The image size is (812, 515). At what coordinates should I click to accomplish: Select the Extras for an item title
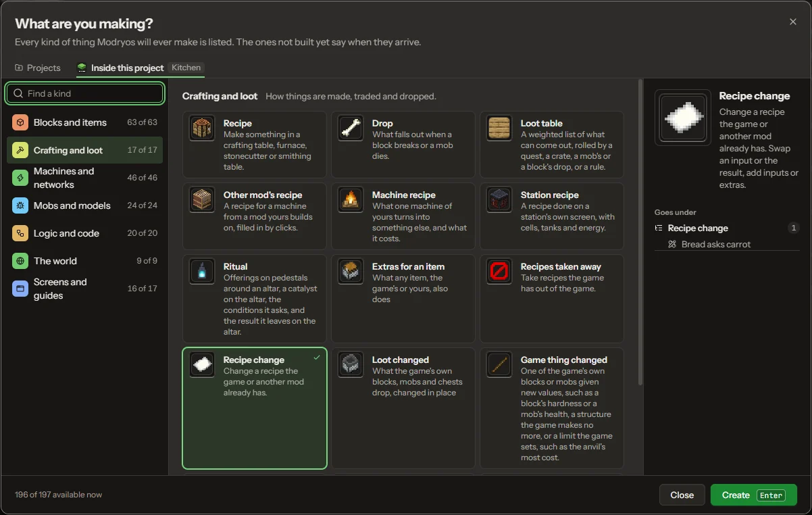[408, 267]
